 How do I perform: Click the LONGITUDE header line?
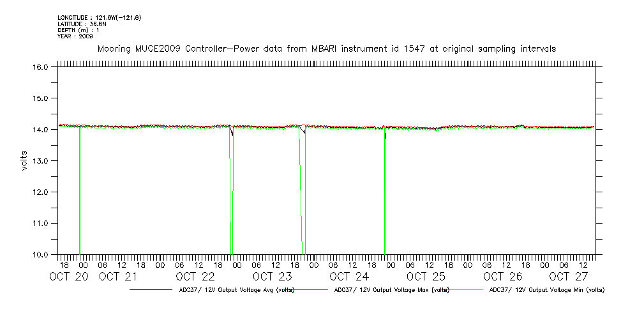pos(99,17)
